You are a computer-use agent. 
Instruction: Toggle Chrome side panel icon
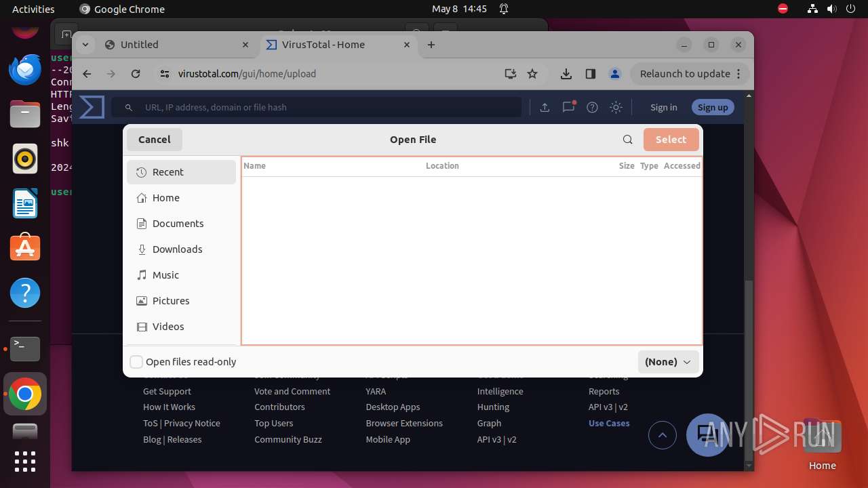591,74
